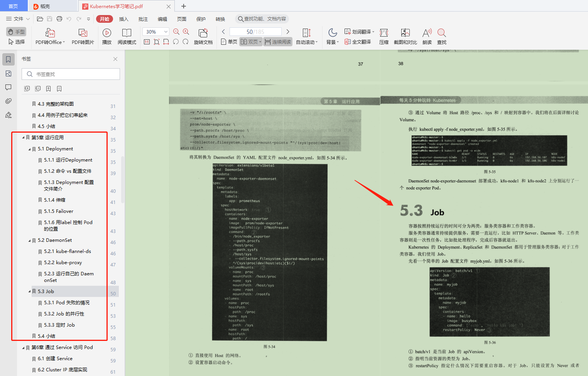This screenshot has height=376, width=588.
Task: Switch to the 批注 ribbon tab
Action: [143, 19]
